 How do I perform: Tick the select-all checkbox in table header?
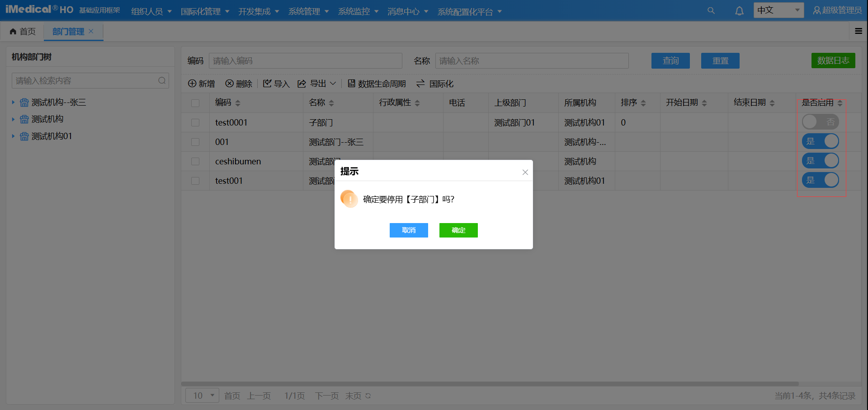pyautogui.click(x=195, y=103)
